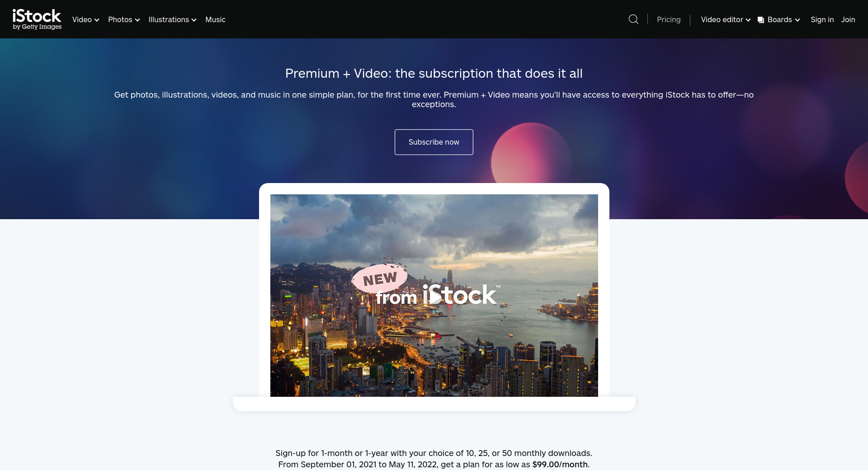
Task: Click the Video chevron arrow
Action: point(97,20)
